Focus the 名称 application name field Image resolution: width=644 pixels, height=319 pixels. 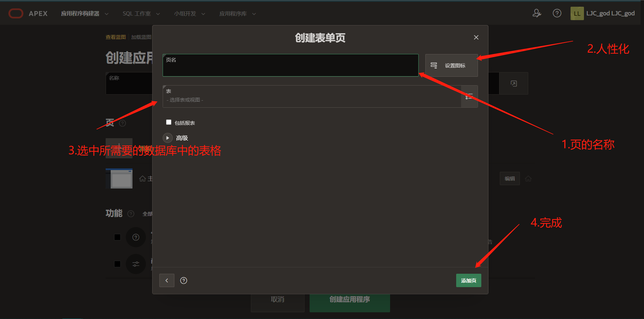point(129,83)
